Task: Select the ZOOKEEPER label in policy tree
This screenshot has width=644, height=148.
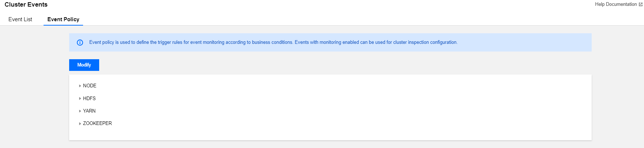Action: (97, 124)
